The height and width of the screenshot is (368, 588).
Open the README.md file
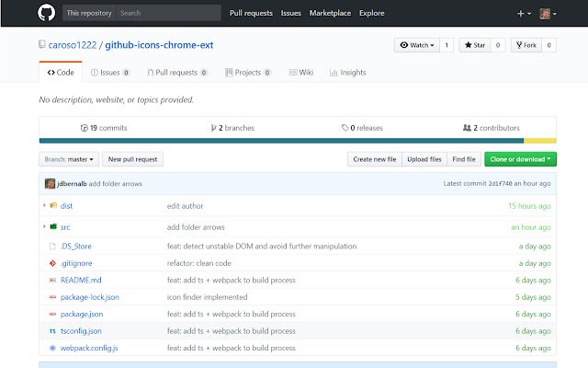point(81,280)
